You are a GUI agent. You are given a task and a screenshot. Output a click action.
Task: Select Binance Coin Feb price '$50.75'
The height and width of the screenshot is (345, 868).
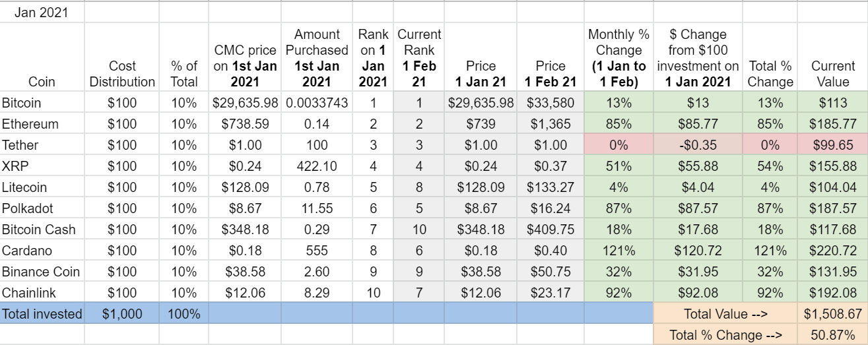click(551, 271)
